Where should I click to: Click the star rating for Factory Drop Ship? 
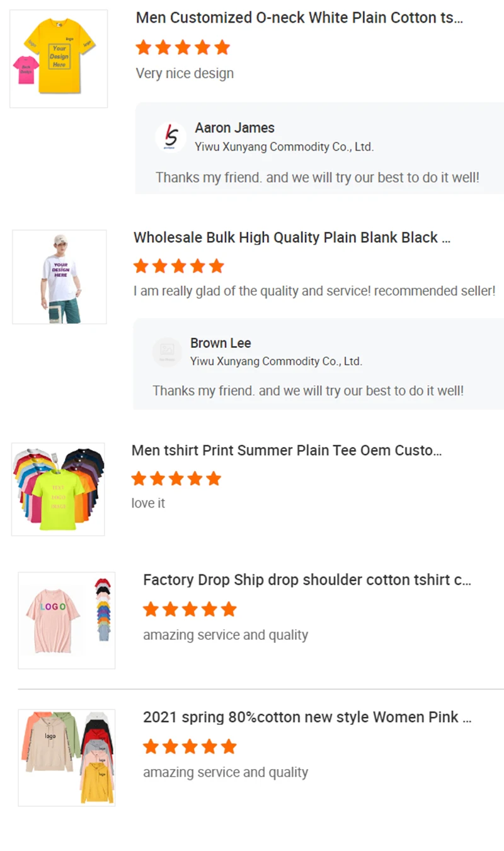click(189, 609)
